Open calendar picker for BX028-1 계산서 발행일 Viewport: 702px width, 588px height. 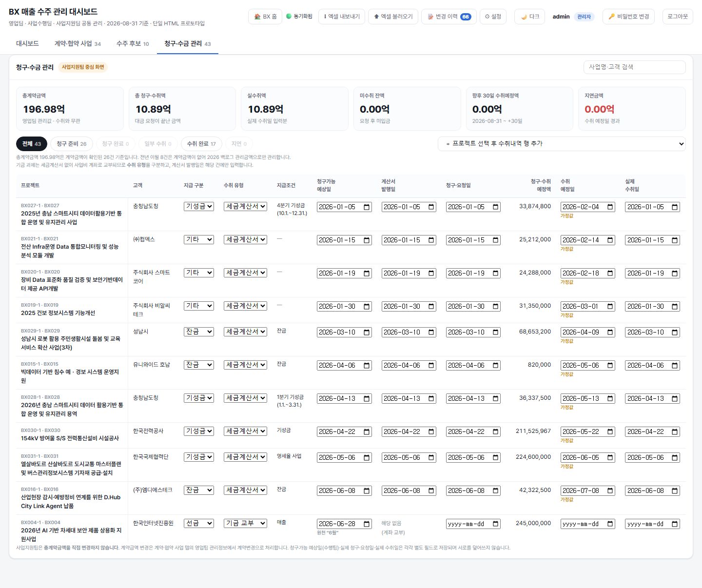431,398
